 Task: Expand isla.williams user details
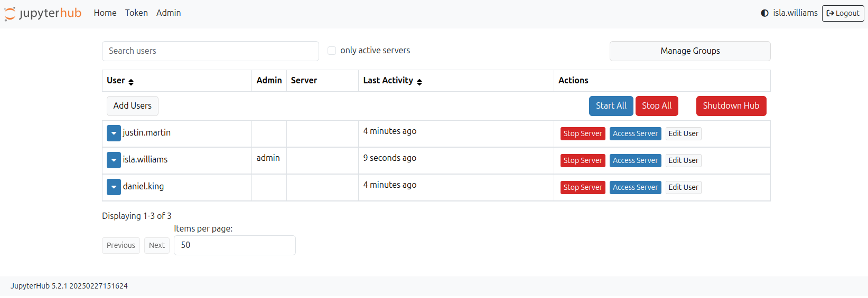pyautogui.click(x=114, y=160)
